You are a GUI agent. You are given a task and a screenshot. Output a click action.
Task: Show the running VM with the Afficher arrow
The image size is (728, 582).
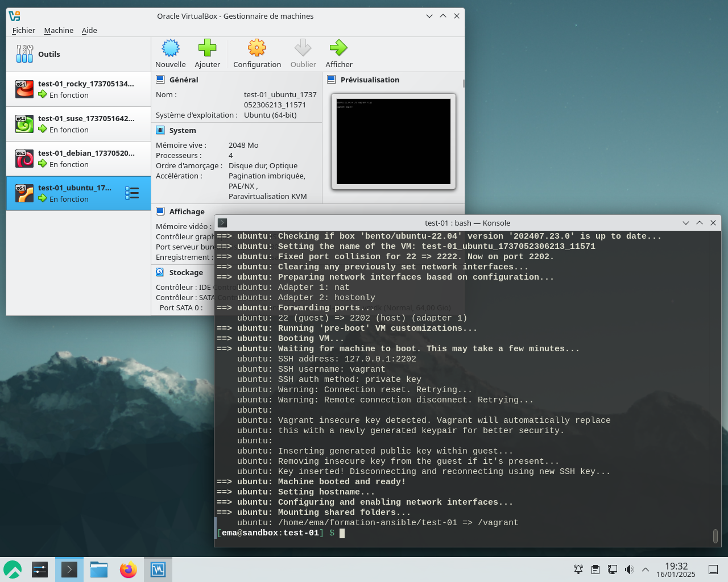338,53
